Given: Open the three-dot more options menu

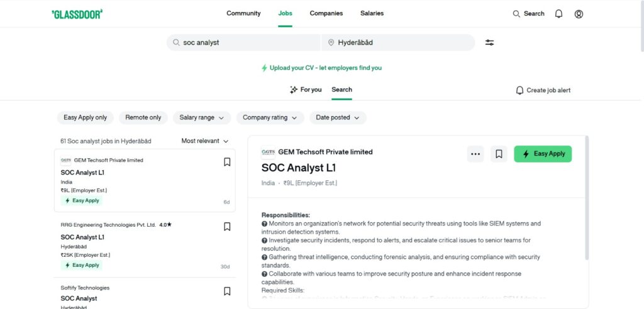Looking at the screenshot, I should point(475,154).
